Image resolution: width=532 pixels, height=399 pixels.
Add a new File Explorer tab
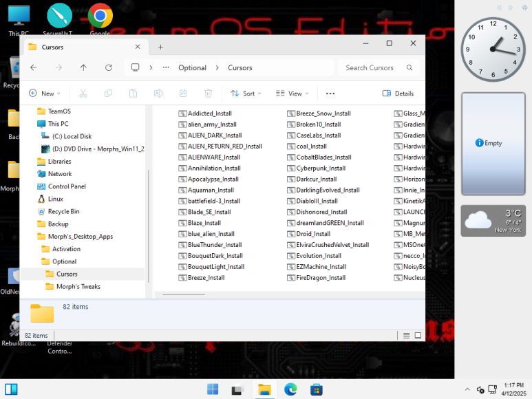pos(160,47)
